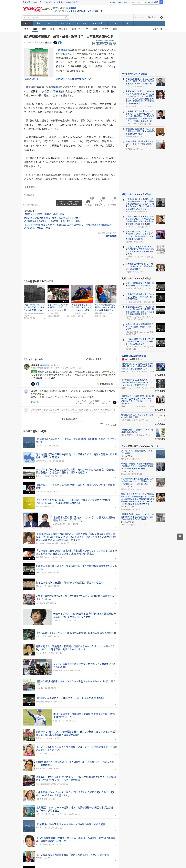Click 日本農業新聞 logo beside the headline
This screenshot has height=868, width=186.
(x=104, y=43)
